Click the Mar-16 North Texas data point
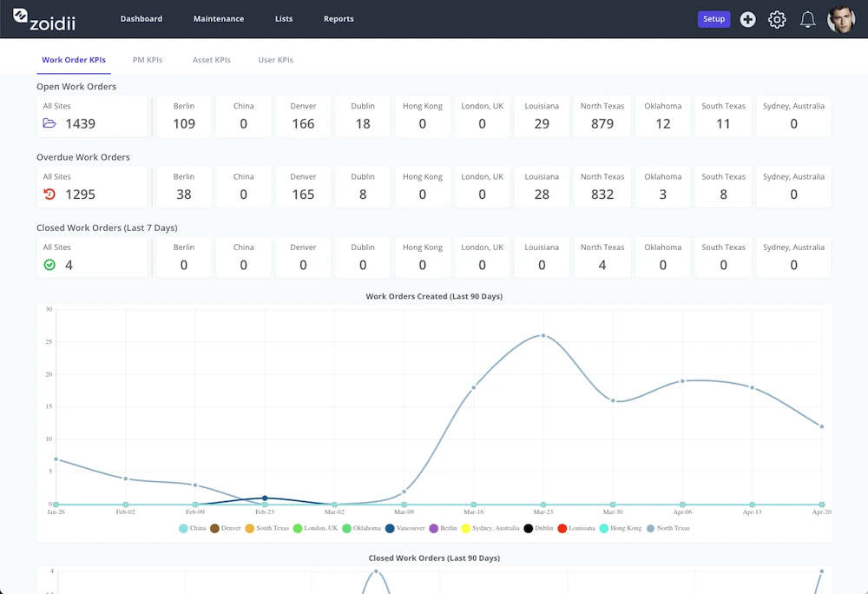868x594 pixels. click(x=474, y=387)
